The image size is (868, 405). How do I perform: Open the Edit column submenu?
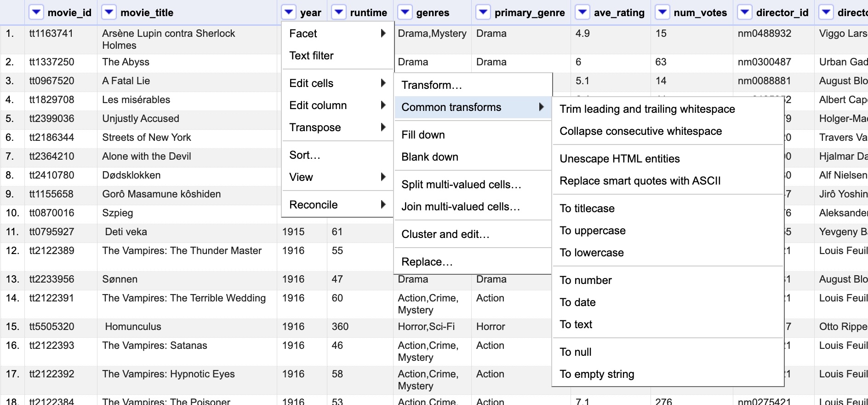tap(337, 105)
